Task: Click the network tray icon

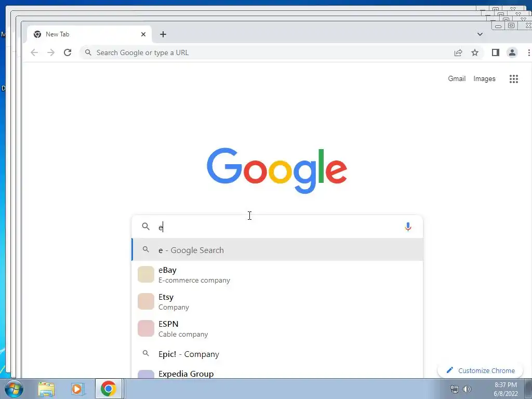Action: pos(454,389)
